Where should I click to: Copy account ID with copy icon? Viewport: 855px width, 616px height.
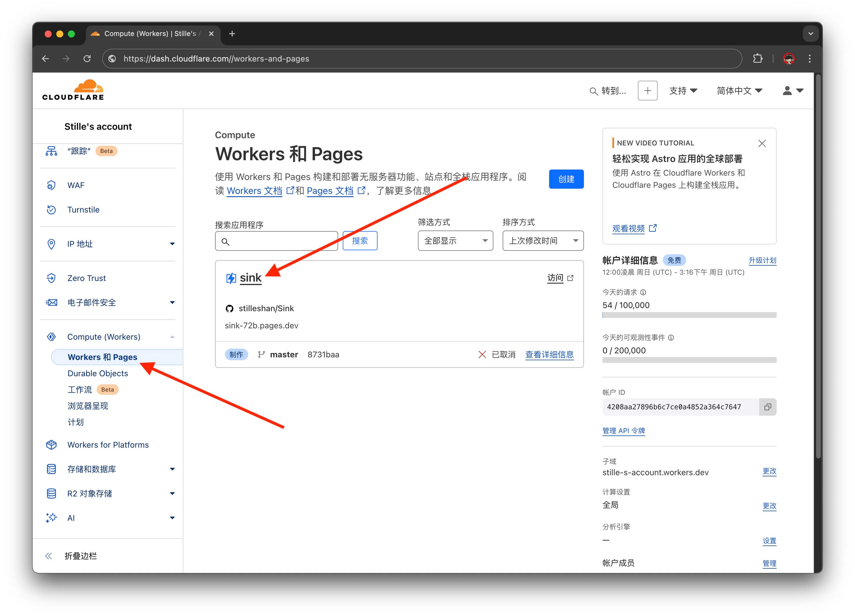(768, 407)
